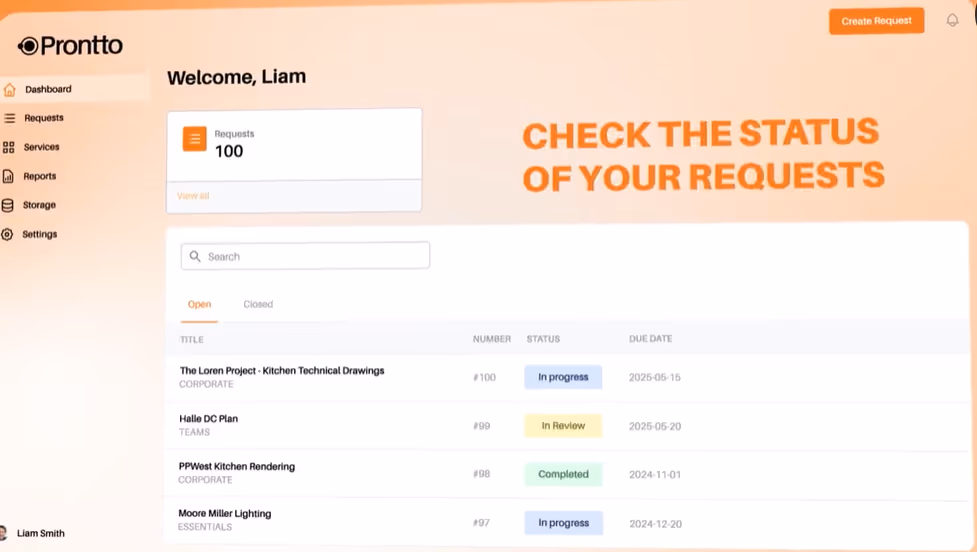
Task: Click the Liam Smith user name
Action: tap(41, 533)
